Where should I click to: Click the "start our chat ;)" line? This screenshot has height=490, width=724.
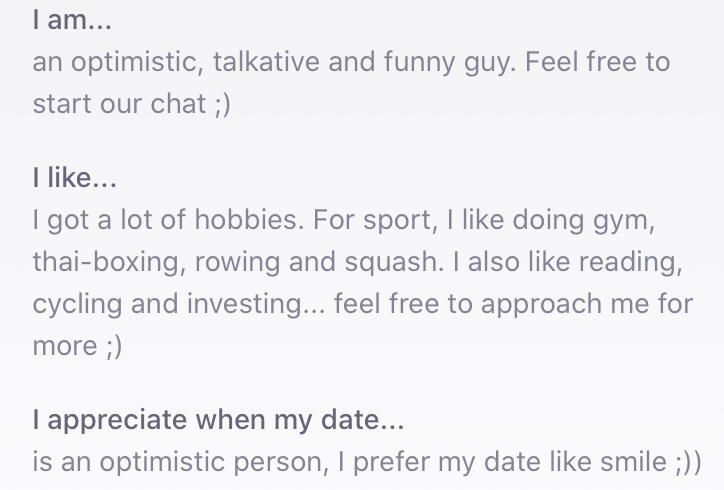pos(132,104)
